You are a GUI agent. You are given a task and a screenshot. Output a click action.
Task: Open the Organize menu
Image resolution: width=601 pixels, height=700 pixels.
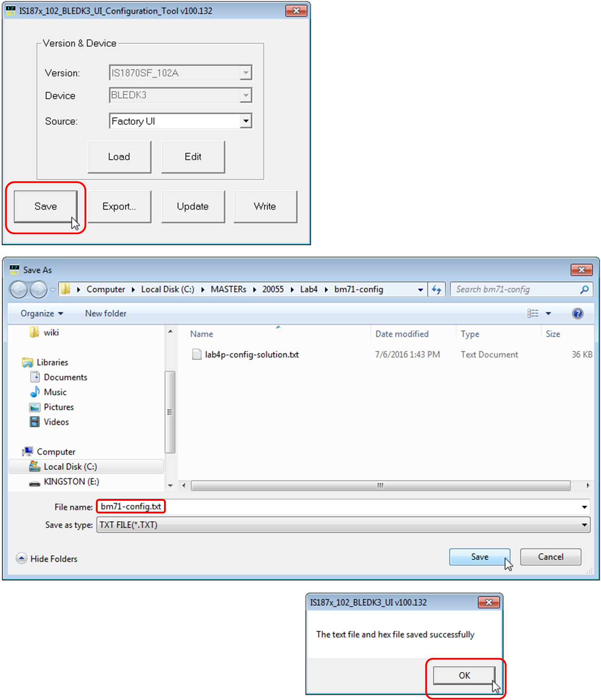coord(40,313)
